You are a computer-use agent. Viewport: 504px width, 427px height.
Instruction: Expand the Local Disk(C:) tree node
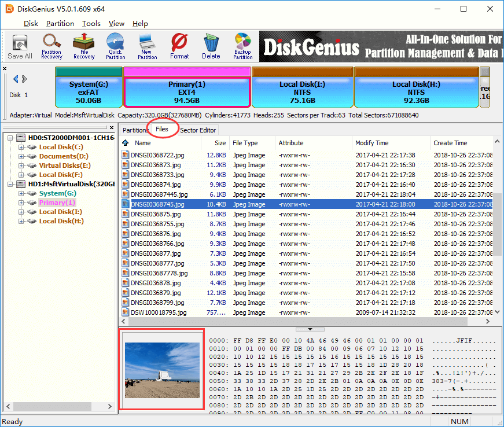pos(21,147)
